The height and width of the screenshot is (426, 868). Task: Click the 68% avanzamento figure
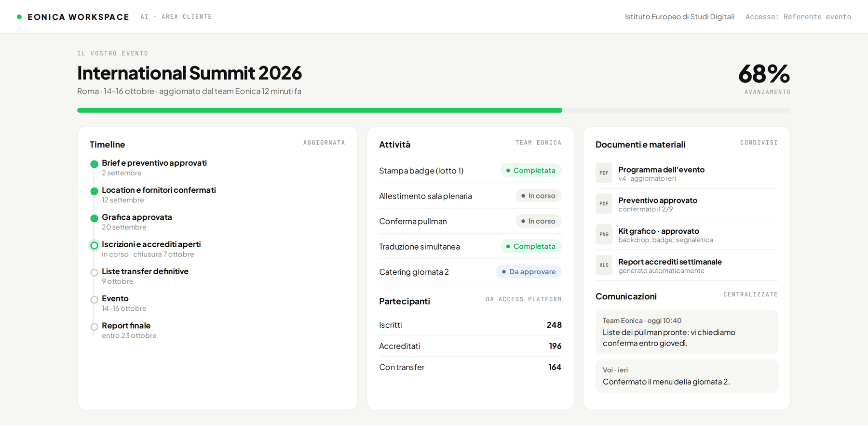(x=764, y=74)
